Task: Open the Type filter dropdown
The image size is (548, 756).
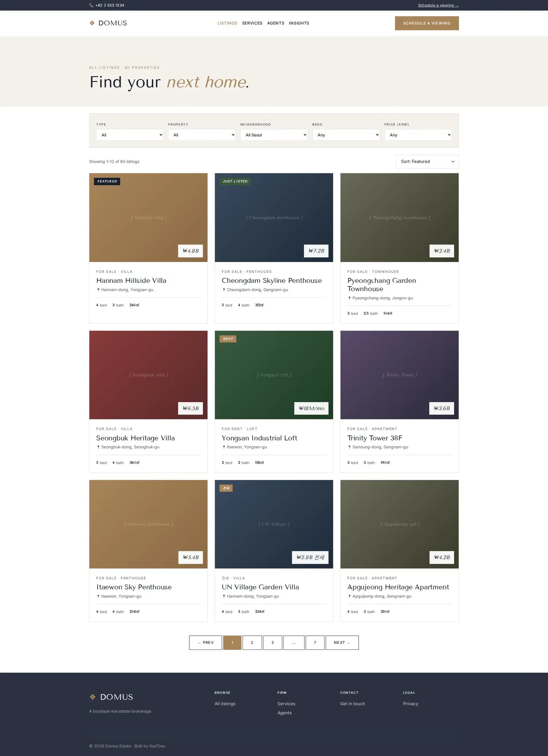Action: [x=130, y=135]
